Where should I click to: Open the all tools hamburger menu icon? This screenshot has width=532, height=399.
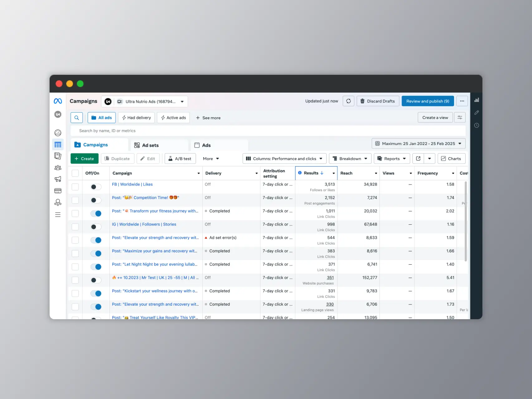coord(58,215)
